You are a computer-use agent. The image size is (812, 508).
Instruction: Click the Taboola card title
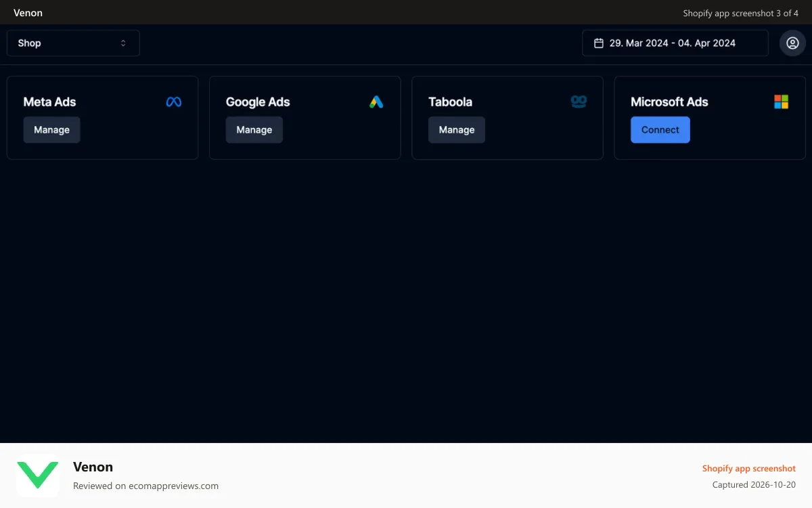click(450, 102)
